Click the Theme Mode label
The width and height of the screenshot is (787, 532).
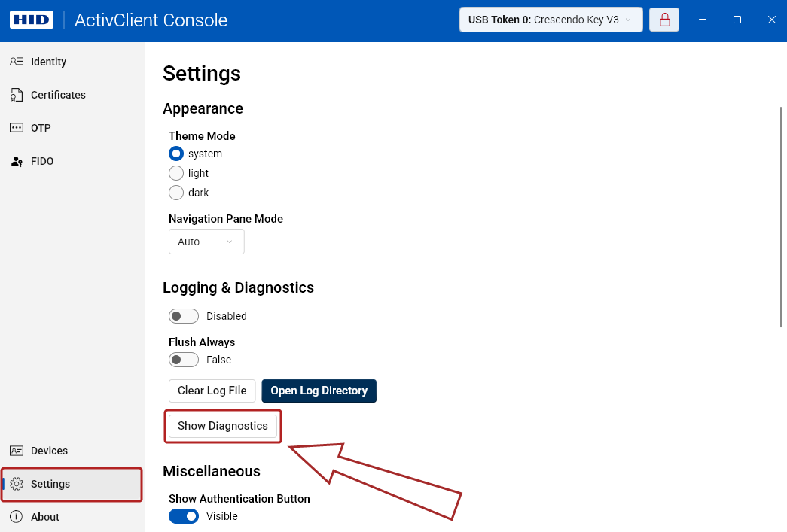pos(202,136)
